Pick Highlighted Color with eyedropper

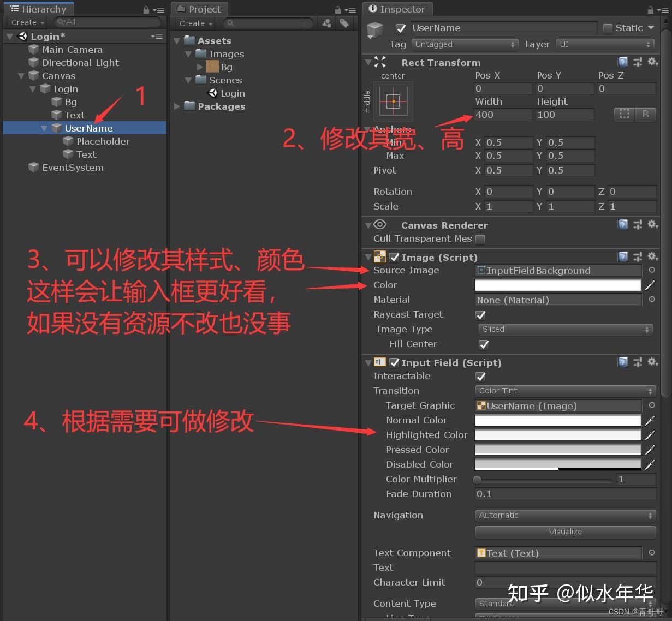[650, 435]
